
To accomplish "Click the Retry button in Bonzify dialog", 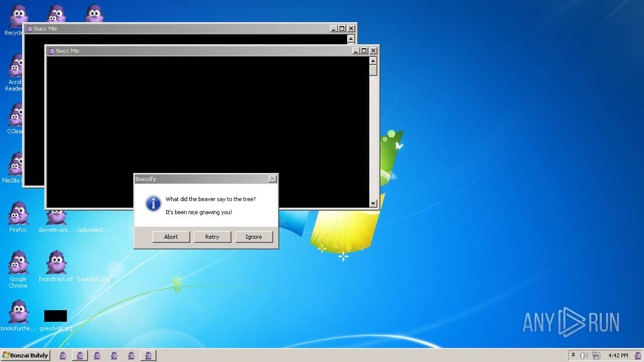I will [x=212, y=237].
